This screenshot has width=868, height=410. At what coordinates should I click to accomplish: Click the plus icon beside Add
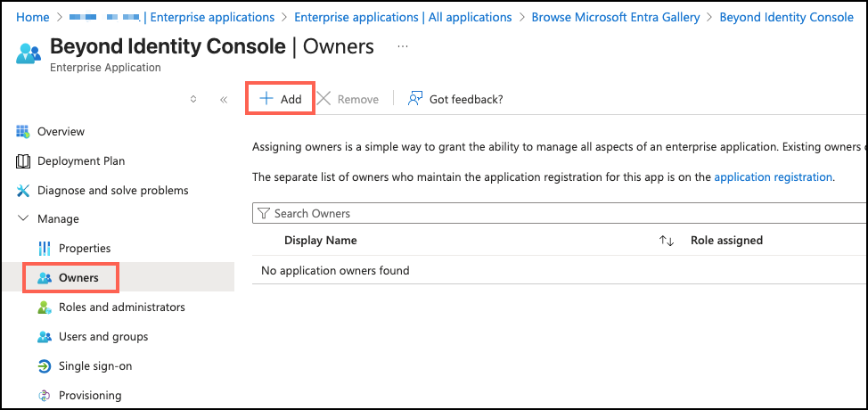[266, 98]
